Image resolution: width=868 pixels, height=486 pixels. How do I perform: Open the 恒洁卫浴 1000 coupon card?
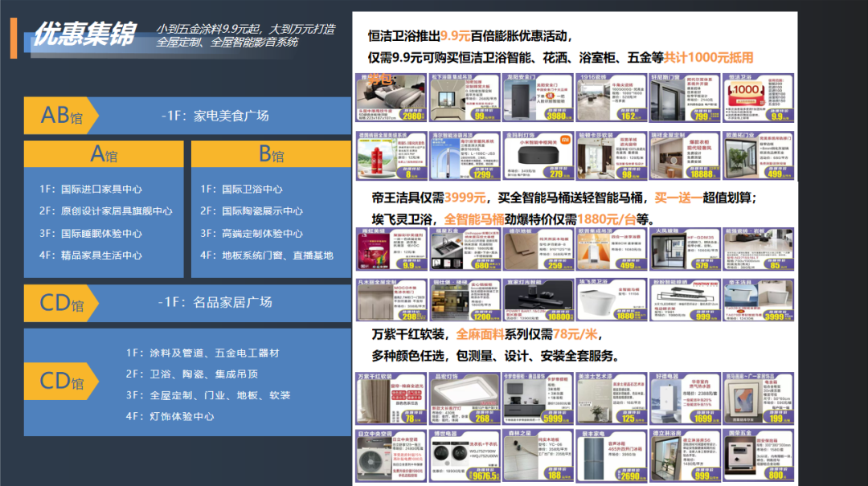click(759, 97)
